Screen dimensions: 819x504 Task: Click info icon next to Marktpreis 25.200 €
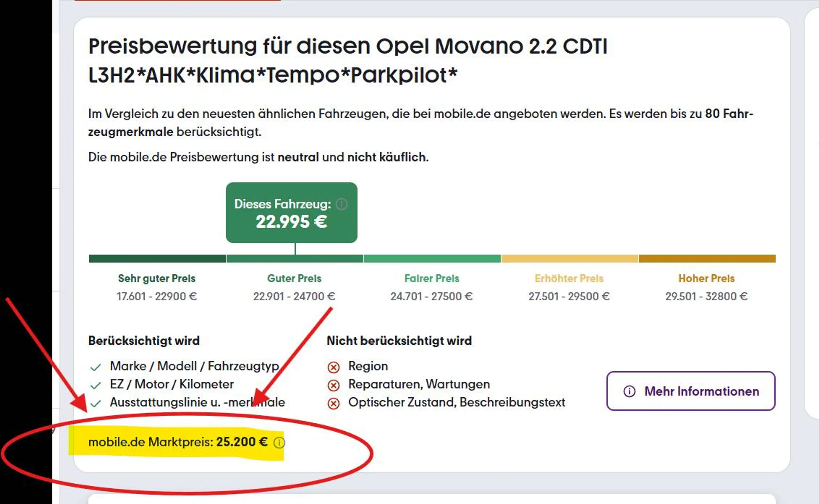[x=279, y=443]
